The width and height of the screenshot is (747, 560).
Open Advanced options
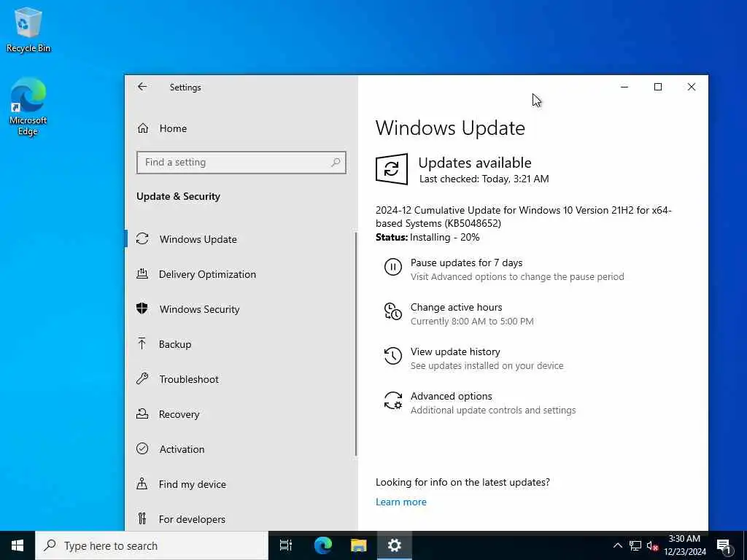(x=451, y=396)
